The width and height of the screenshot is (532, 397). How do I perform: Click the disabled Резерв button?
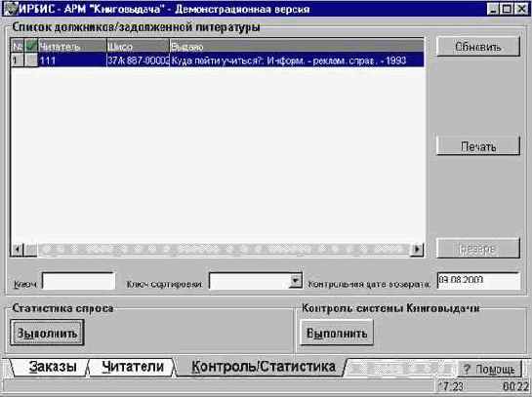pyautogui.click(x=478, y=249)
